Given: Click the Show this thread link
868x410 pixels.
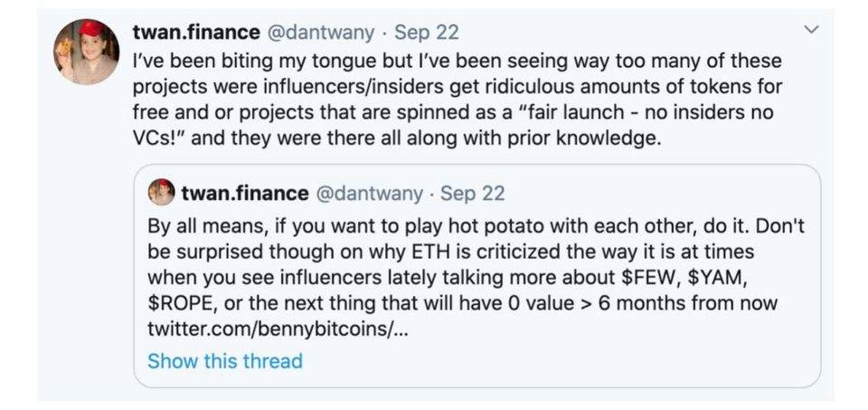Looking at the screenshot, I should [x=224, y=361].
